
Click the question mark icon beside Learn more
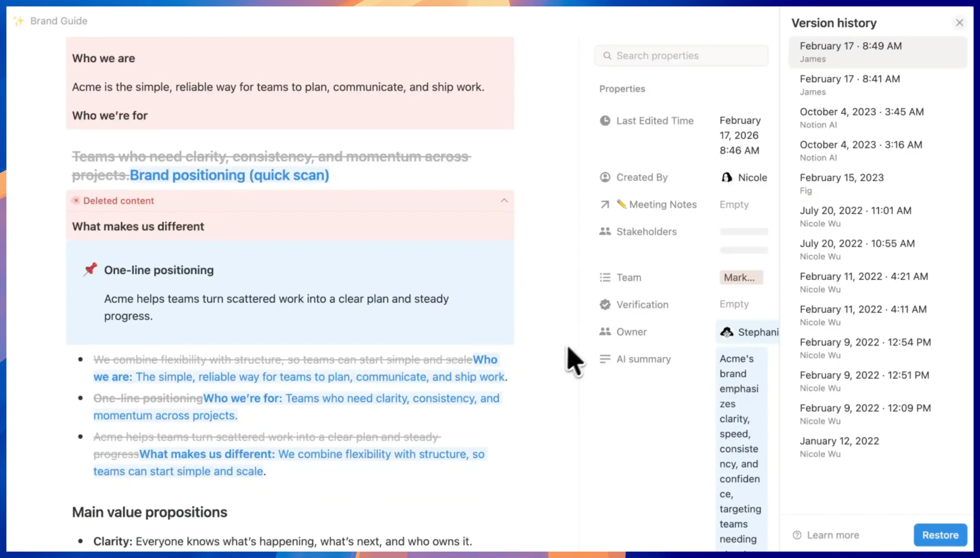[x=797, y=535]
